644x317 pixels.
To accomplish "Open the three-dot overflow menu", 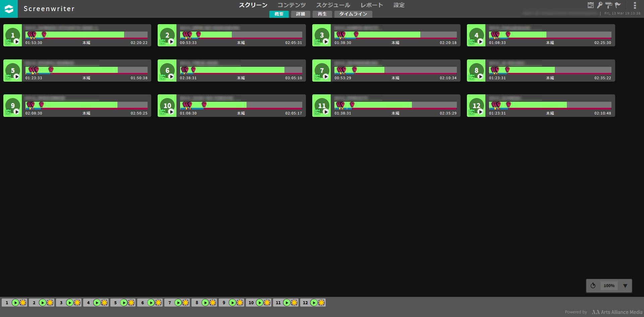I will 635,5.
